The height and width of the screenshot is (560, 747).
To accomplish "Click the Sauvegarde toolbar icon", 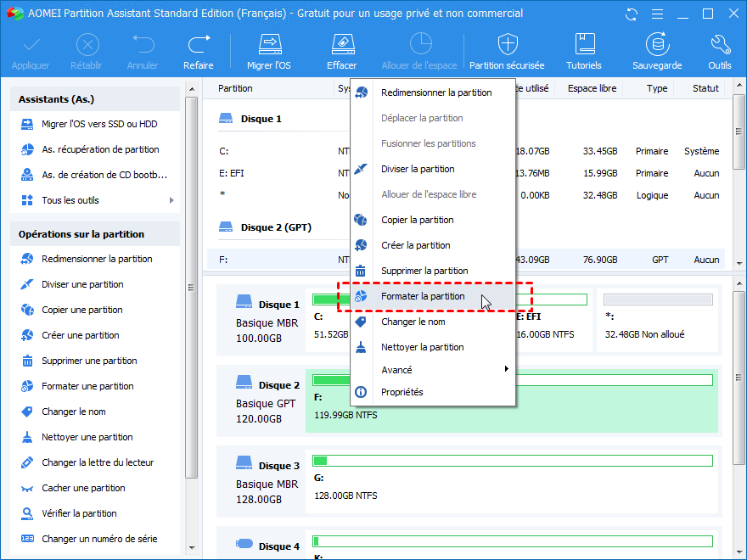I will 656,45.
